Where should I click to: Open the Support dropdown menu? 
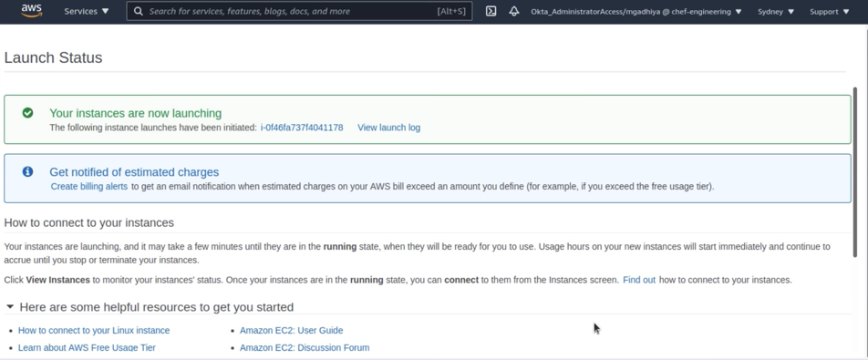830,12
